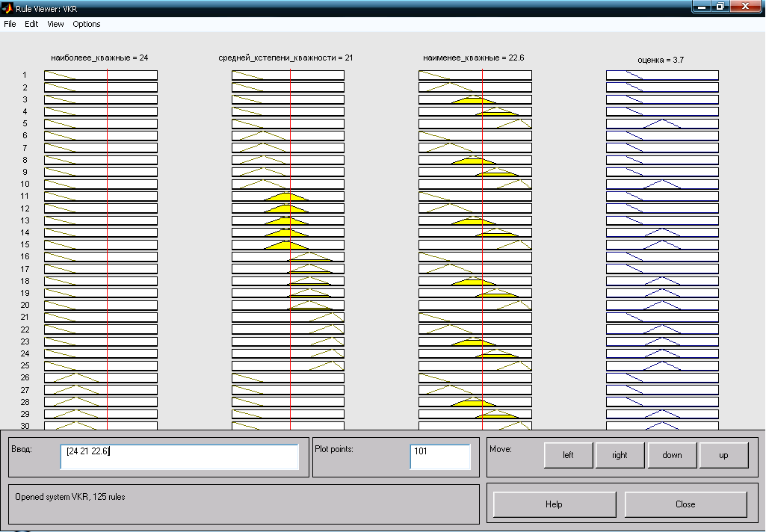The width and height of the screenshot is (769, 532).
Task: Click the up move button
Action: (x=723, y=455)
